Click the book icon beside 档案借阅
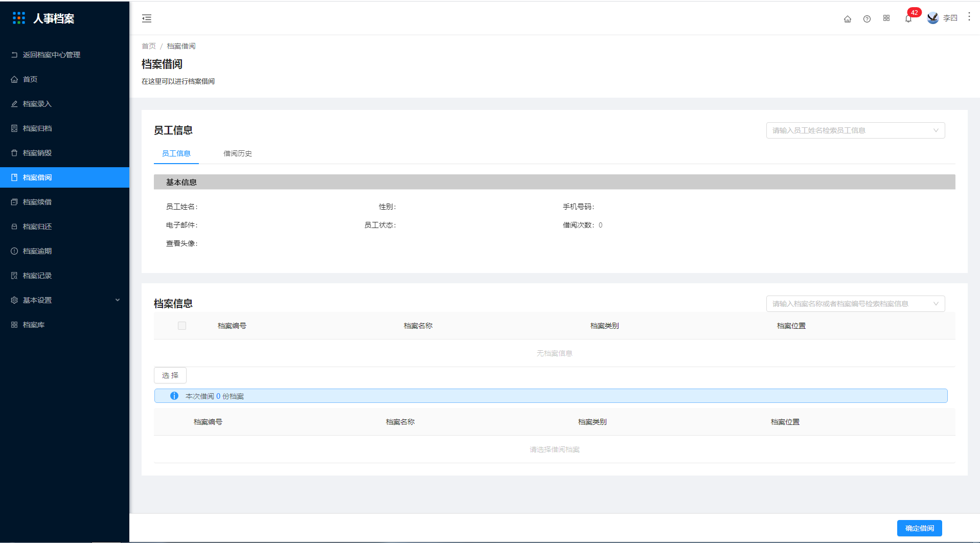The image size is (980, 543). tap(14, 177)
